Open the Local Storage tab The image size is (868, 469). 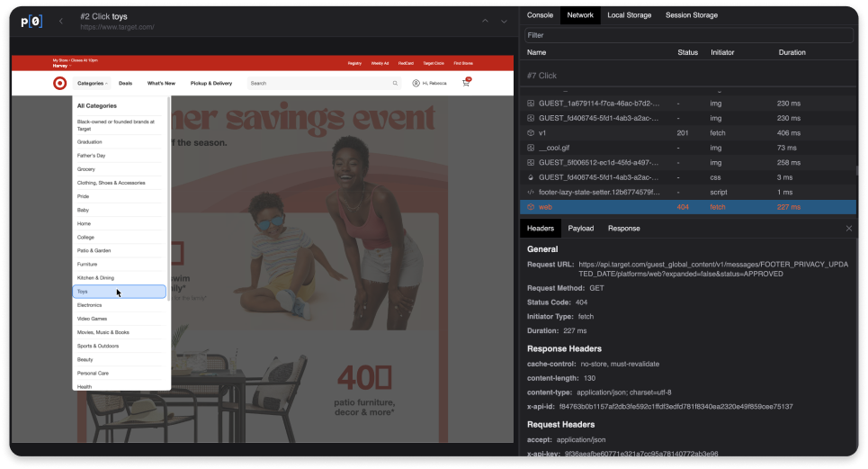[x=629, y=15]
